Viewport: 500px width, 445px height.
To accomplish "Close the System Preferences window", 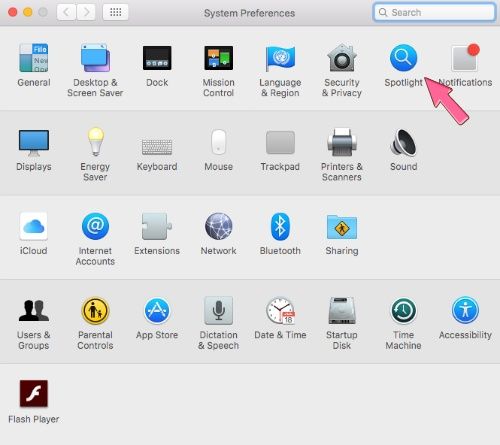I will coord(13,12).
